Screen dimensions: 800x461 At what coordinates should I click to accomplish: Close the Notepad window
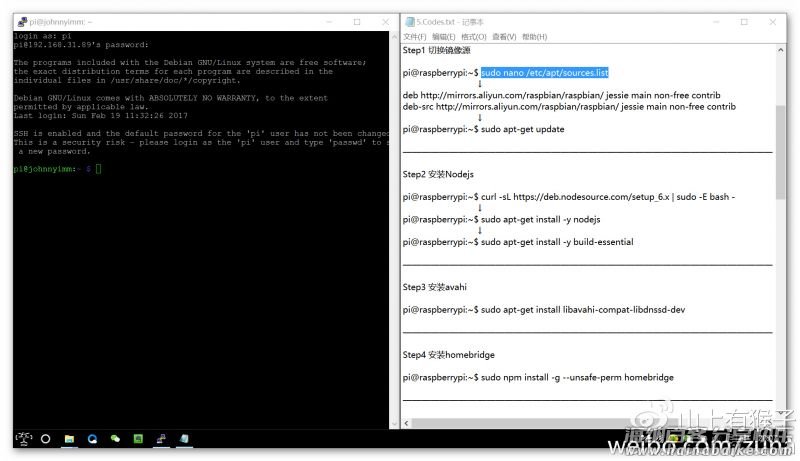(x=772, y=22)
